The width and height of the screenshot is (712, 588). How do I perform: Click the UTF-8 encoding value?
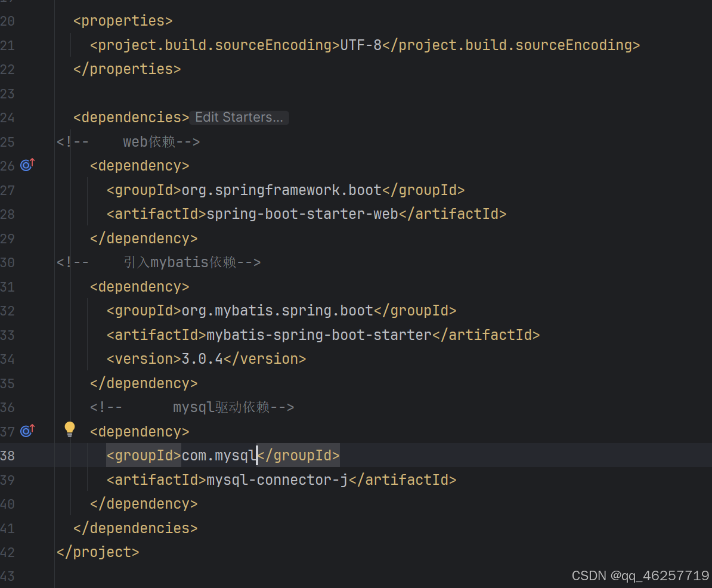[x=363, y=45]
